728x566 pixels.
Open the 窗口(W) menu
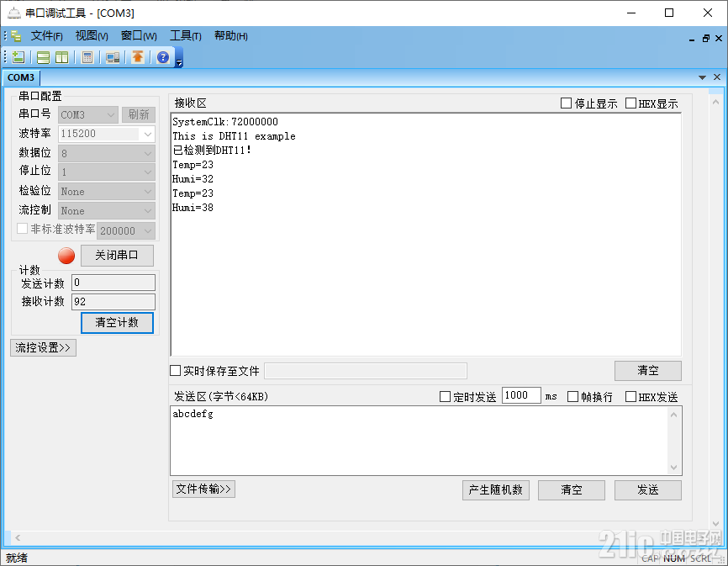[x=139, y=36]
